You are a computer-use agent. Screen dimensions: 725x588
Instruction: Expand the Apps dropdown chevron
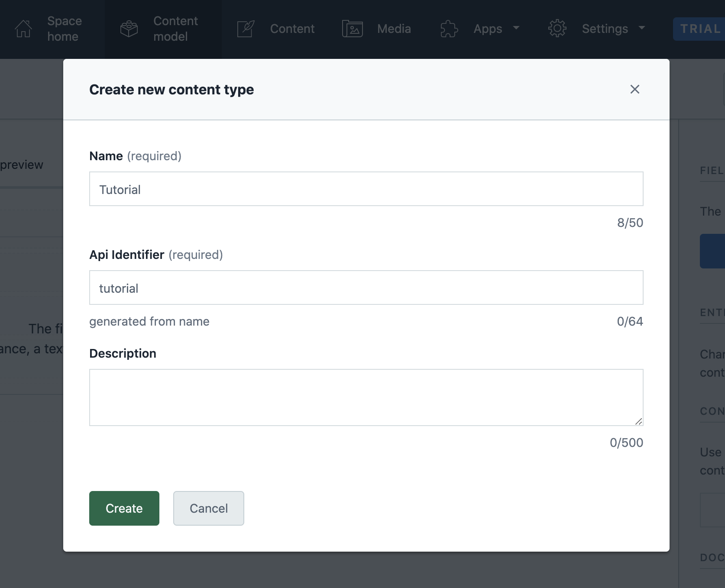(x=516, y=29)
